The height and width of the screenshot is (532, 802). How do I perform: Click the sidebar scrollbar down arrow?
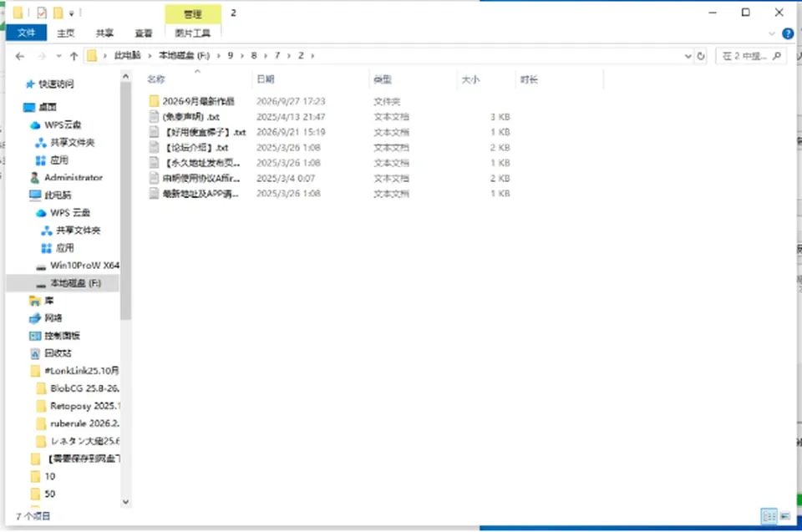pyautogui.click(x=125, y=502)
